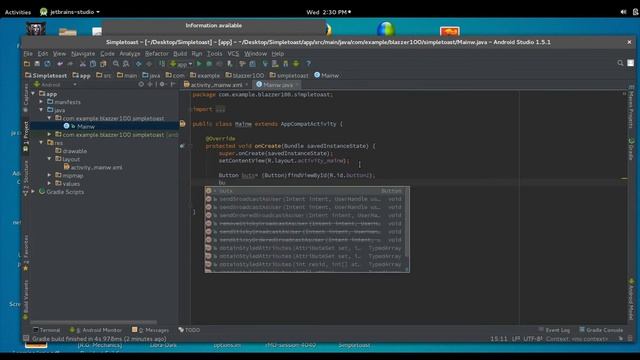Viewport: 640px width, 360px height.
Task: Click the Debug app bug icon
Action: point(209,64)
